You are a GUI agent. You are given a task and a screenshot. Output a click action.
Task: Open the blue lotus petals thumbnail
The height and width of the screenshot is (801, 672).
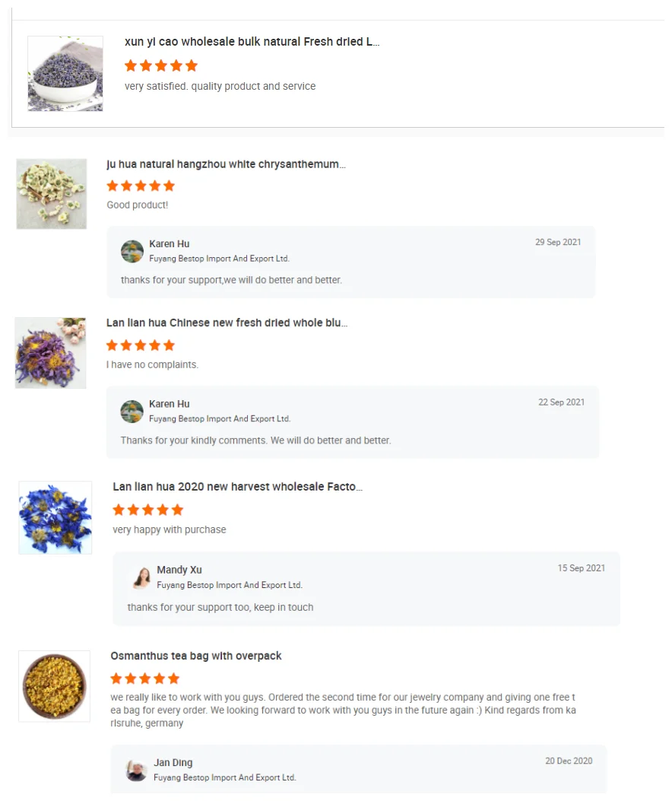55,517
